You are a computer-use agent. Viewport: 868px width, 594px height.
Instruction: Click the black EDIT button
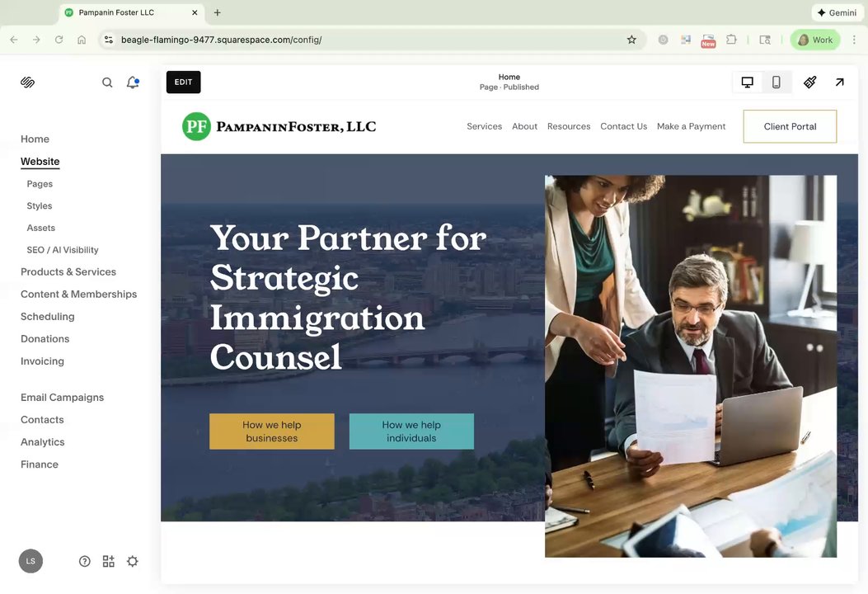tap(183, 82)
